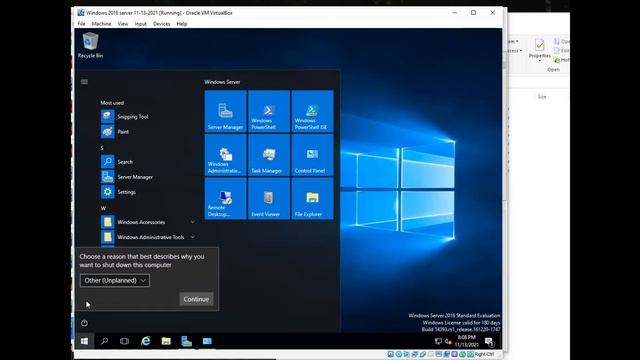Open the VirtualBox View menu
This screenshot has height=360, width=640.
click(123, 24)
